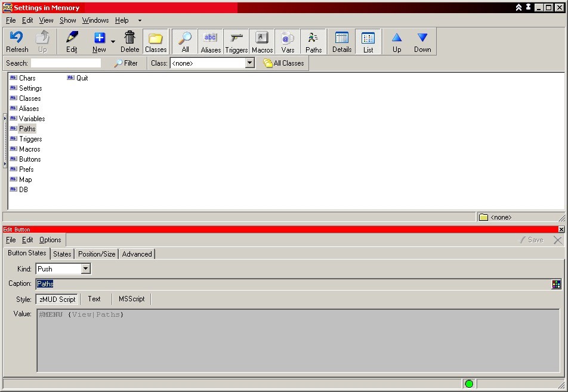The width and height of the screenshot is (568, 392).
Task: Select the Paths button item in list
Action: tap(23, 129)
